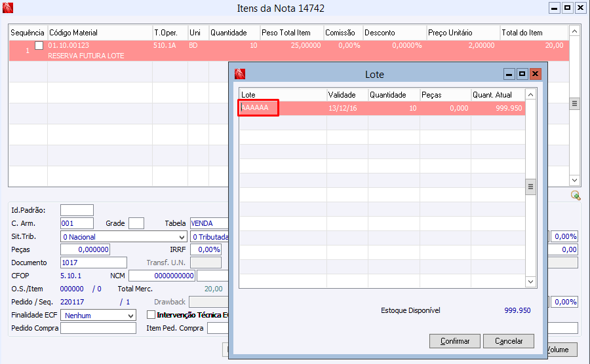
Task: Click total do item 20,00 cell
Action: tap(554, 45)
